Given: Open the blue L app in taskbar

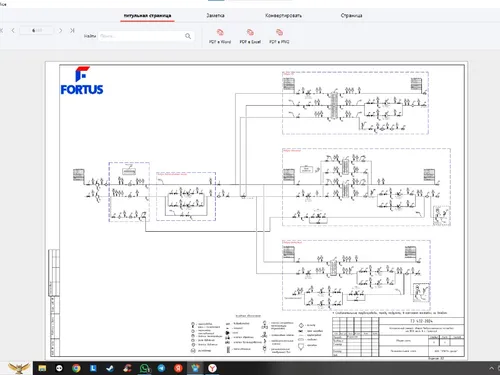Looking at the screenshot, I should click(93, 368).
